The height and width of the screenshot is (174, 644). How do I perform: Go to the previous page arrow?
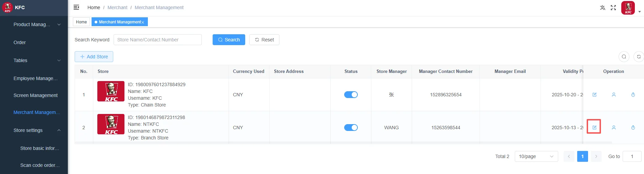[569, 156]
